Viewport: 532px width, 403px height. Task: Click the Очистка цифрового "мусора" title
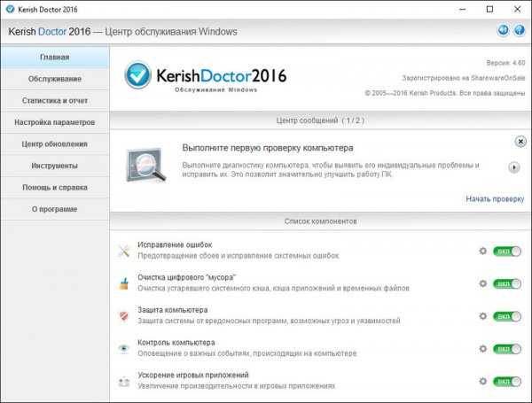186,277
